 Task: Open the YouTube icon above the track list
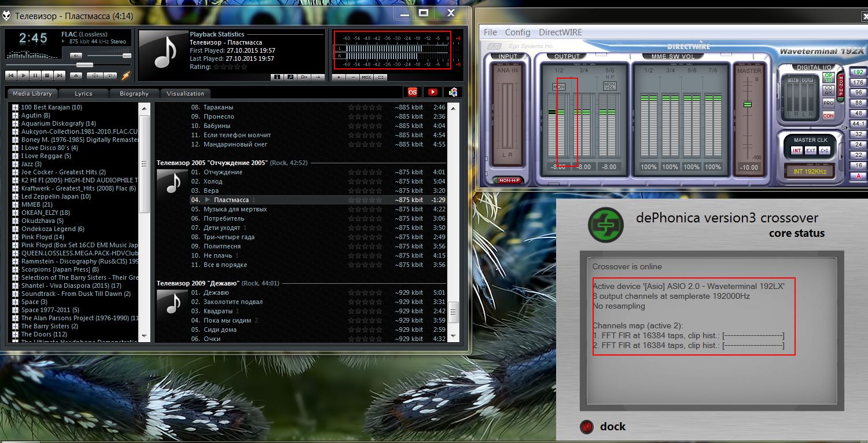click(x=432, y=91)
